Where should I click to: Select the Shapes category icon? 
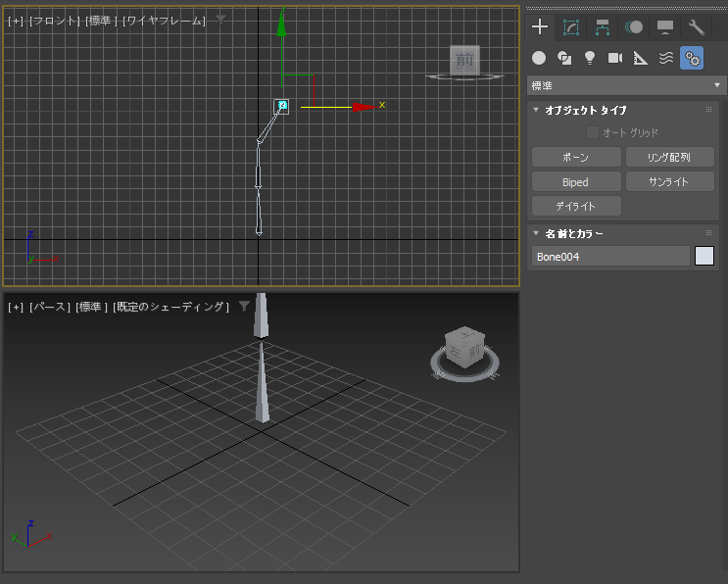564,58
